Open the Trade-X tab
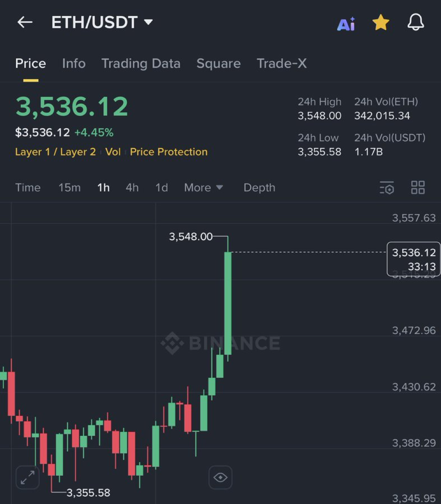Viewport: 441px width, 504px height. point(281,64)
